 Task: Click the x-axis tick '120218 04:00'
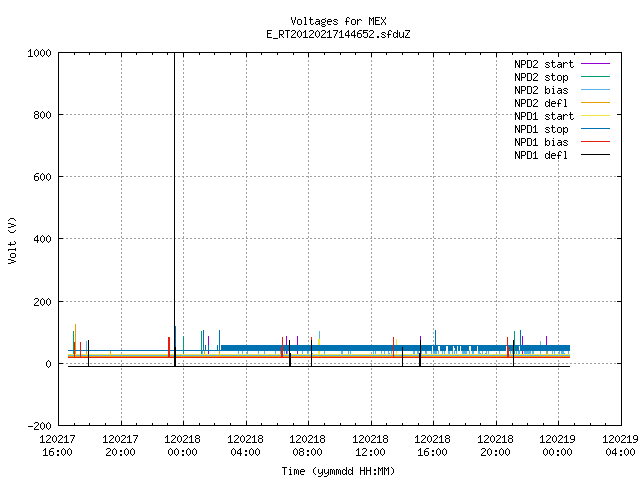[245, 446]
